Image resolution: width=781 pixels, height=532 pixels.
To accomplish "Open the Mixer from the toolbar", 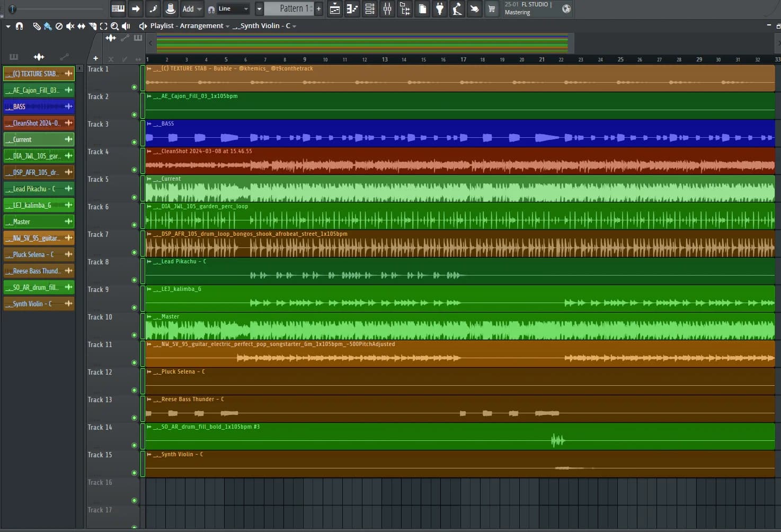I will [x=387, y=9].
